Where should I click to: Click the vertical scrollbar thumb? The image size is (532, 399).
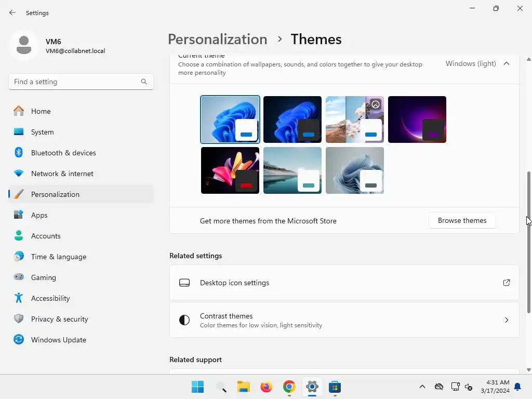(528, 243)
